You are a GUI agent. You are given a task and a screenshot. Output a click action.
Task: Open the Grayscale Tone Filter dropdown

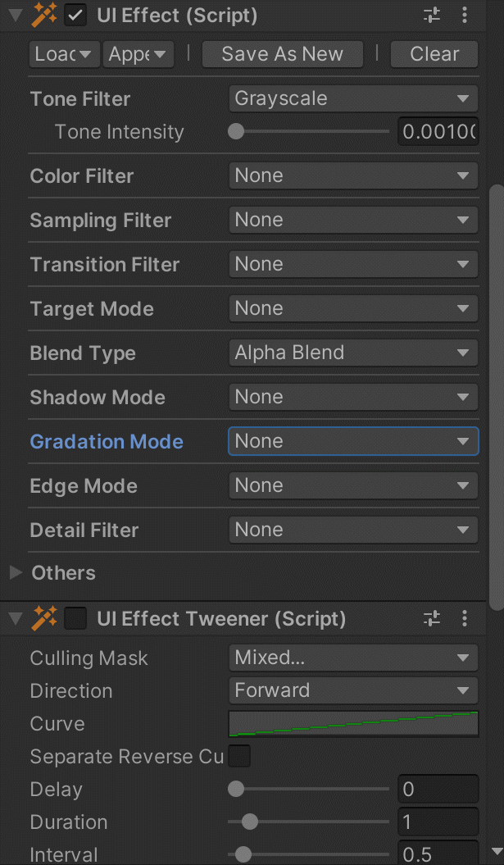(352, 98)
